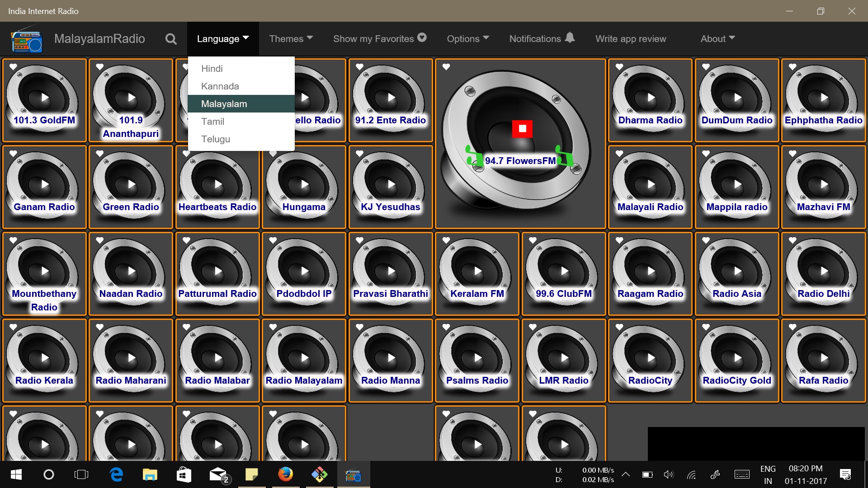This screenshot has height=488, width=868.
Task: Click the search magnifier icon
Action: click(x=171, y=39)
